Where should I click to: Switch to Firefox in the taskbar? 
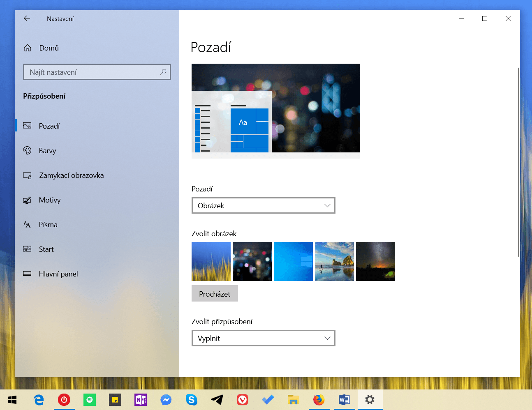[x=319, y=400]
